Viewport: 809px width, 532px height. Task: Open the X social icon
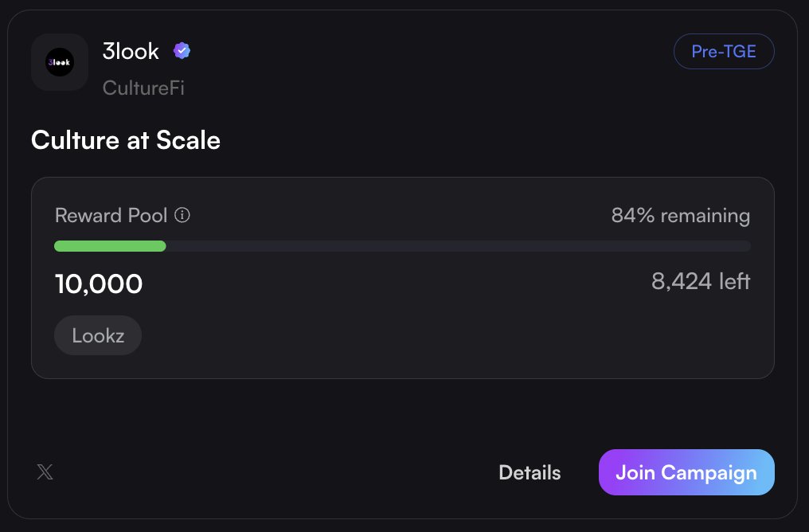[x=45, y=471]
